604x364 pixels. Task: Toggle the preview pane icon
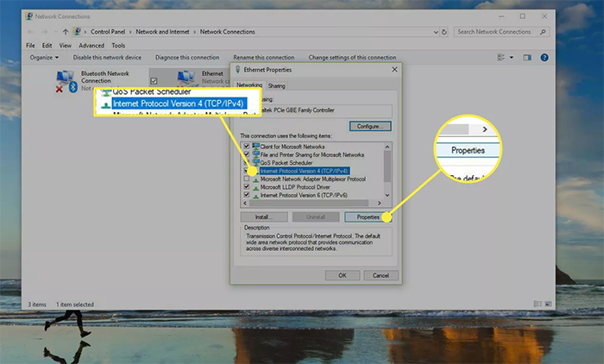click(x=527, y=58)
